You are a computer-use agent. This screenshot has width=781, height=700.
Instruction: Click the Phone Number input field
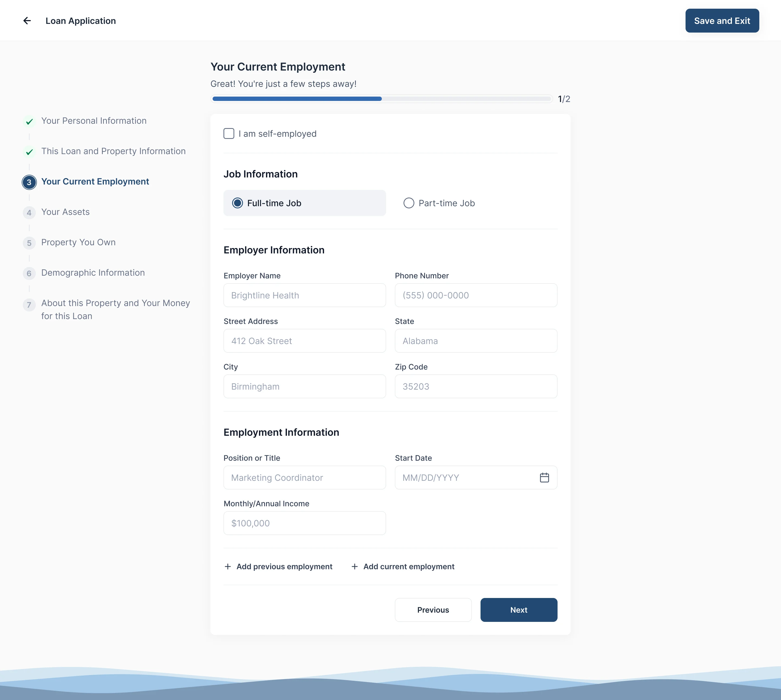(476, 295)
